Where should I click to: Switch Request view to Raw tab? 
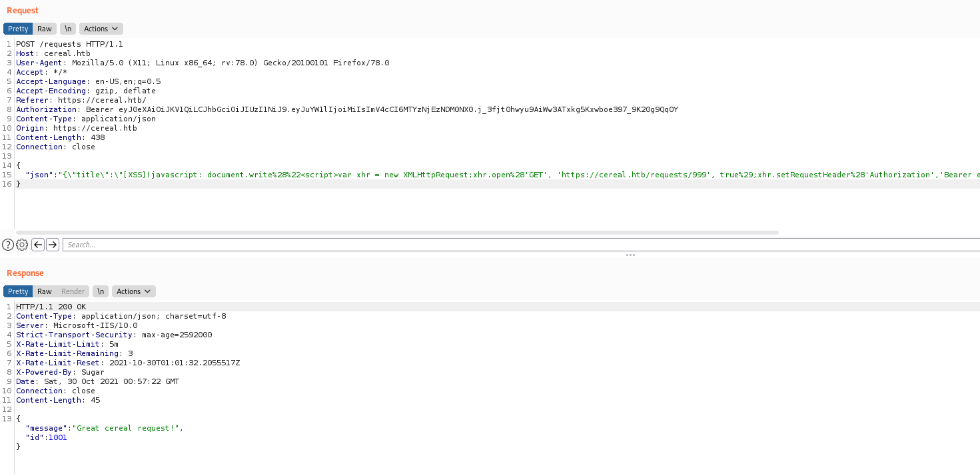[x=45, y=29]
